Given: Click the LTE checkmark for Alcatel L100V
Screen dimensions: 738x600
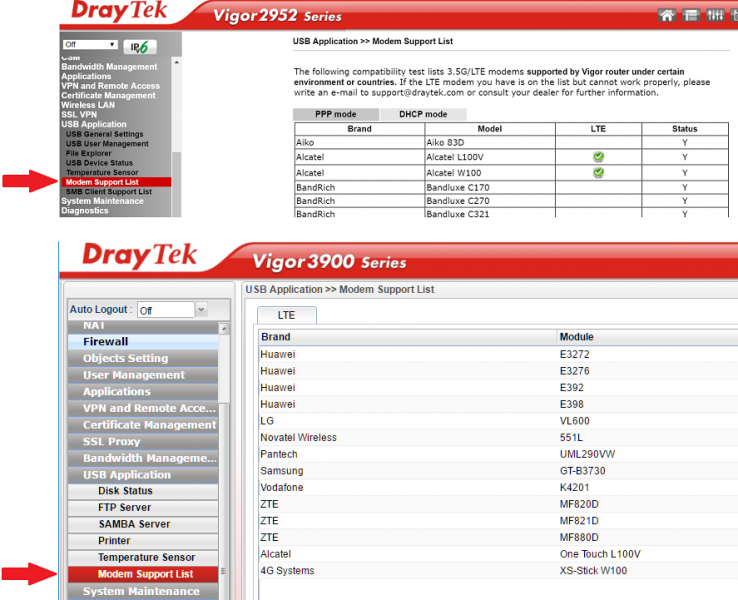Looking at the screenshot, I should coord(598,157).
